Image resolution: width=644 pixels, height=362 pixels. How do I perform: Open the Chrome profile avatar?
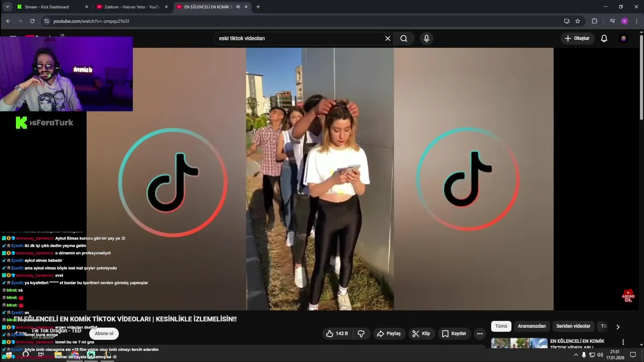[624, 21]
